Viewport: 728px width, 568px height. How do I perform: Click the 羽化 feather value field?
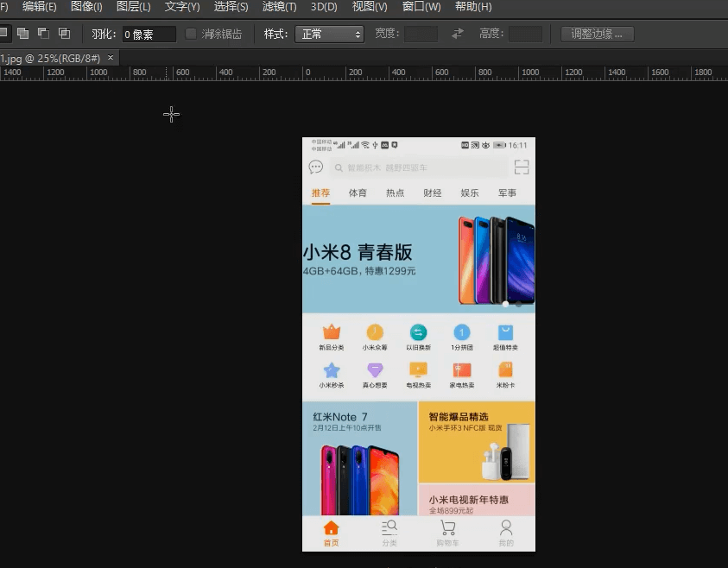click(x=149, y=35)
